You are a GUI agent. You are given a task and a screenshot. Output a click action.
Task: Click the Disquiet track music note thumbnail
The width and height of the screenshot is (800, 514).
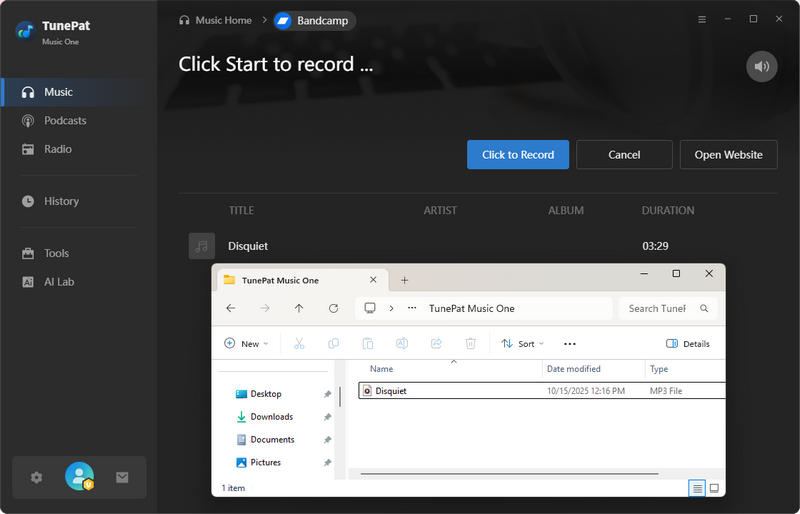coord(202,246)
